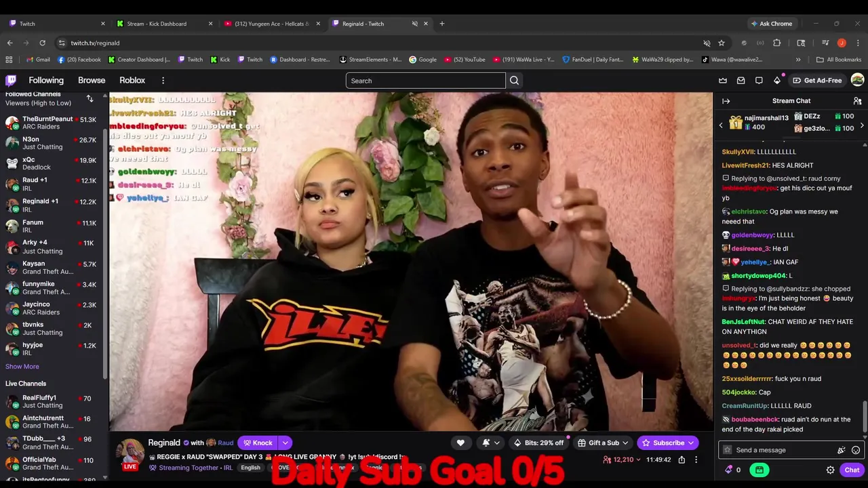Open Chrome profile avatar J
Image resolution: width=868 pixels, height=488 pixels.
point(842,43)
